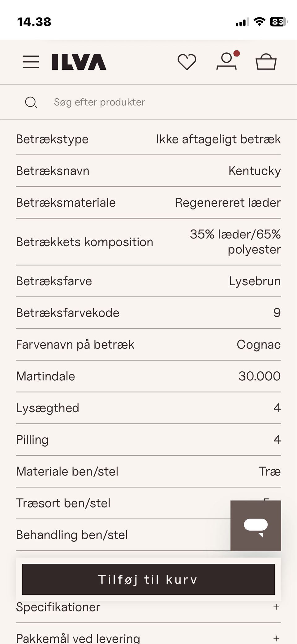Open the chat support bubble
The height and width of the screenshot is (644, 297).
coord(256,526)
